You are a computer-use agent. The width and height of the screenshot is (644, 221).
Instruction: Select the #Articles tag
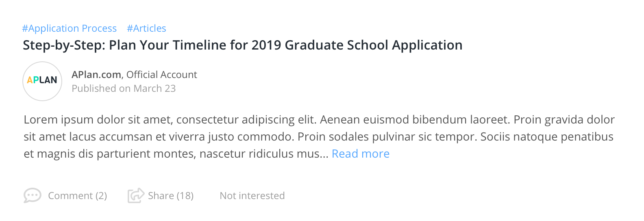pos(146,28)
